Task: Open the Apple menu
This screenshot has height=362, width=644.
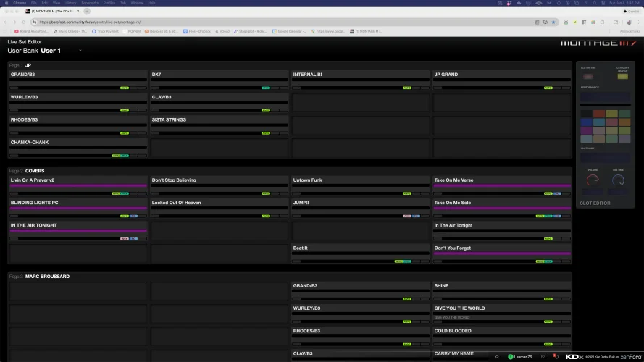Action: point(7,3)
